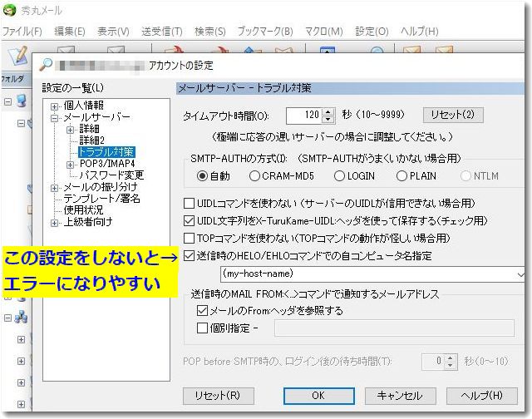Open the 検索(S) menu
Screen dimensions: 532x419
pos(210,32)
